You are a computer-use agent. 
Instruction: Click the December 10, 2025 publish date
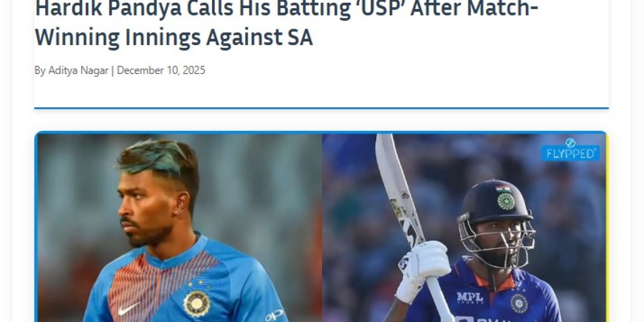[x=161, y=70]
